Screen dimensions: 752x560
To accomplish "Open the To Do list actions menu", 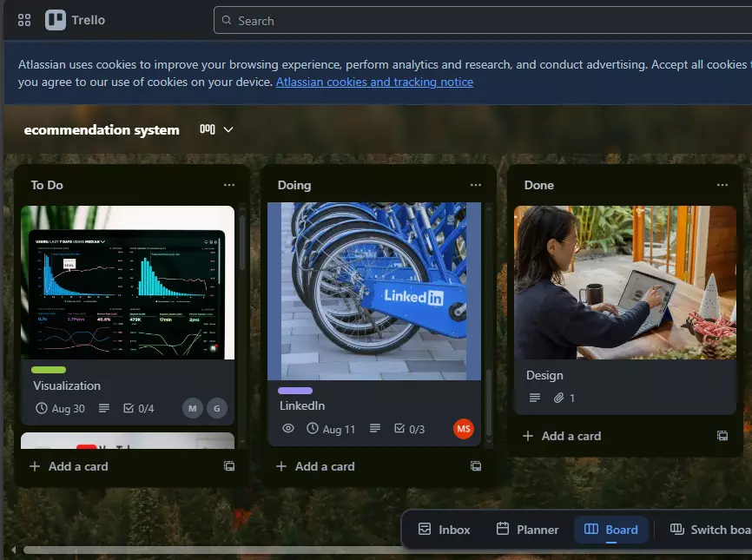I will point(229,185).
